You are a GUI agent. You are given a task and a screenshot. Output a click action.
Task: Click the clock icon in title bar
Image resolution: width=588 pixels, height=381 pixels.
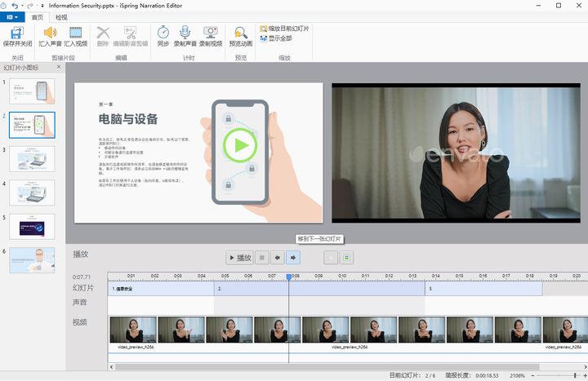[x=3, y=6]
